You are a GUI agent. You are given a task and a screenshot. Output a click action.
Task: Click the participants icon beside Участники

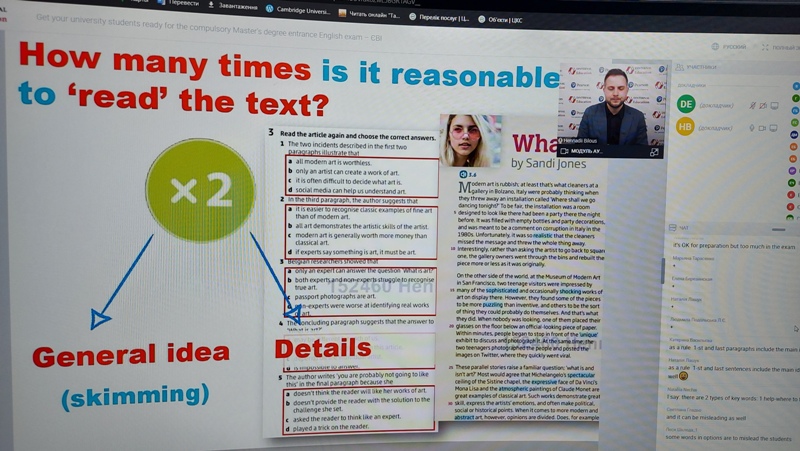(679, 67)
